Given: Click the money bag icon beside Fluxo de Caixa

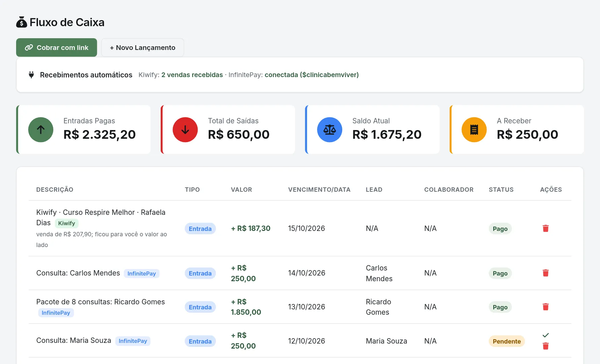Looking at the screenshot, I should click(x=21, y=22).
